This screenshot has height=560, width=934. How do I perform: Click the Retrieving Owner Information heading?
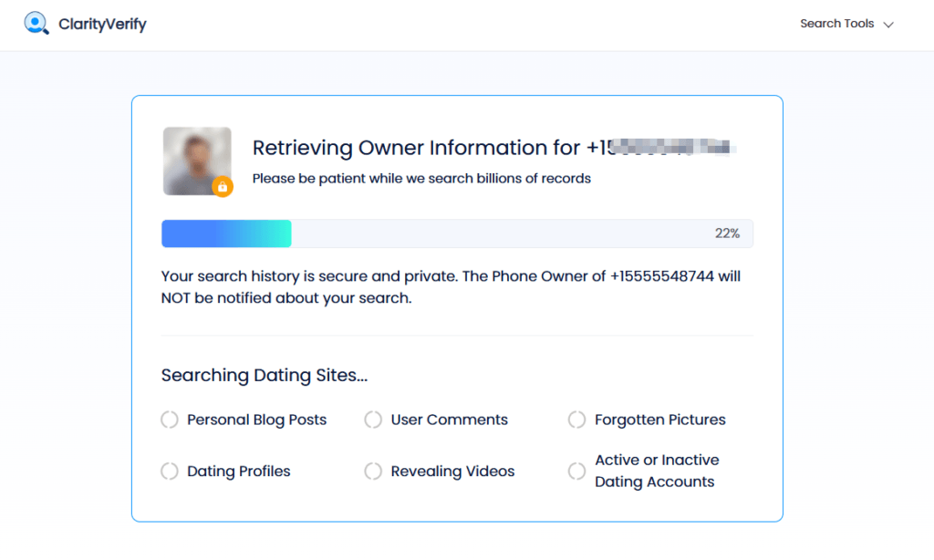click(x=494, y=148)
